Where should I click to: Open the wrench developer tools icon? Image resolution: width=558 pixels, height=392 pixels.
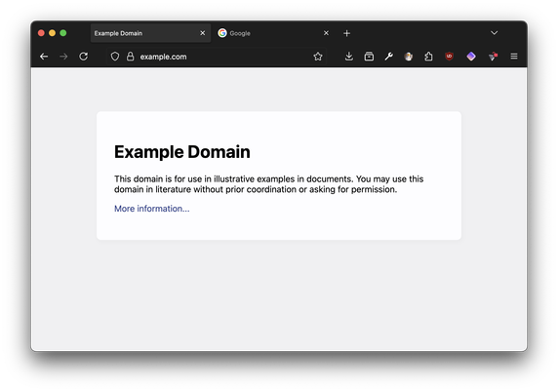(x=388, y=57)
